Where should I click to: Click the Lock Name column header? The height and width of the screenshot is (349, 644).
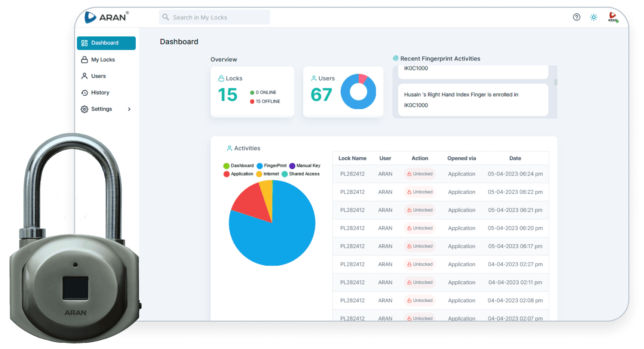coord(352,158)
